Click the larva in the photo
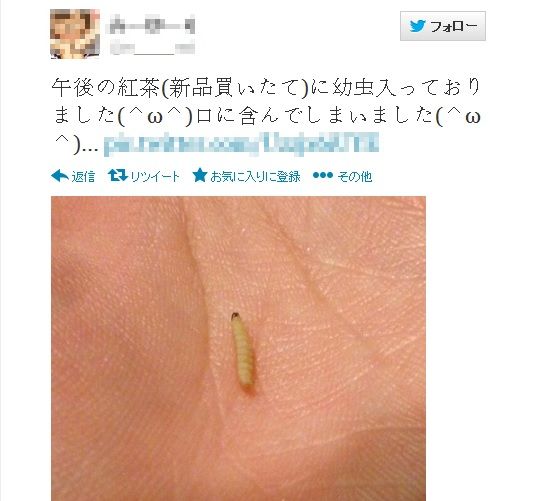Image resolution: width=537 pixels, height=501 pixels. click(x=243, y=353)
